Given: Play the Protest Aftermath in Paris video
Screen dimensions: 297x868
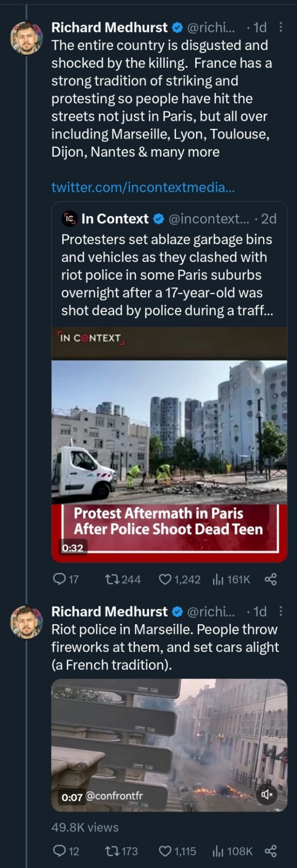Looking at the screenshot, I should pyautogui.click(x=169, y=443).
